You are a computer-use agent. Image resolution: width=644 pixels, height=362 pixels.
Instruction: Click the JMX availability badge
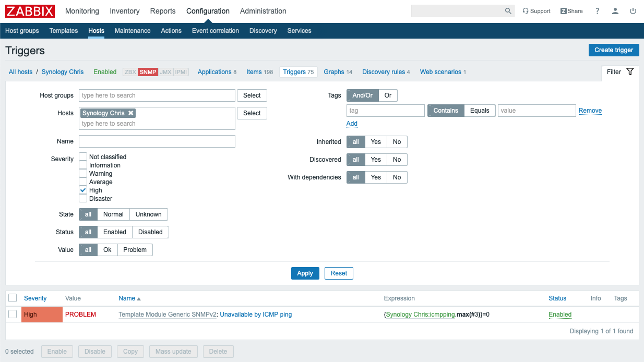pos(165,72)
